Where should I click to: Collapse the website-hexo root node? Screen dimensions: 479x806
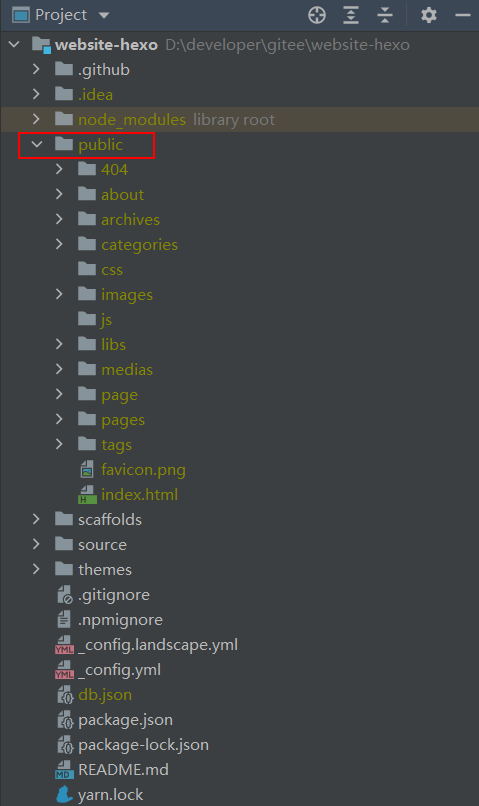tap(14, 44)
